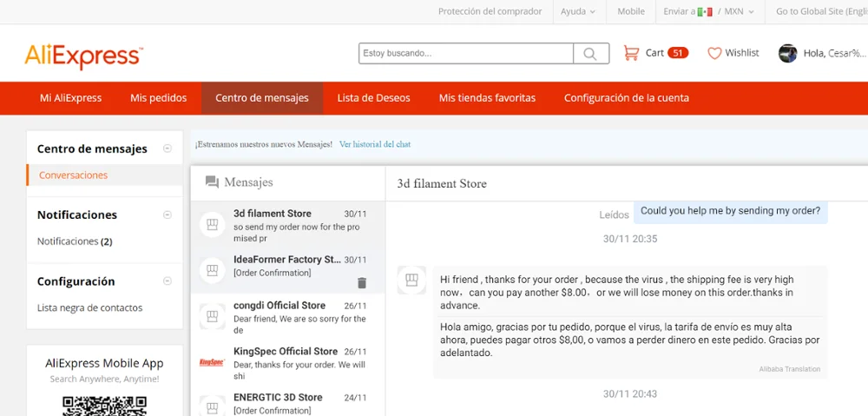Click 'Could you help me' sent message

pyautogui.click(x=730, y=212)
